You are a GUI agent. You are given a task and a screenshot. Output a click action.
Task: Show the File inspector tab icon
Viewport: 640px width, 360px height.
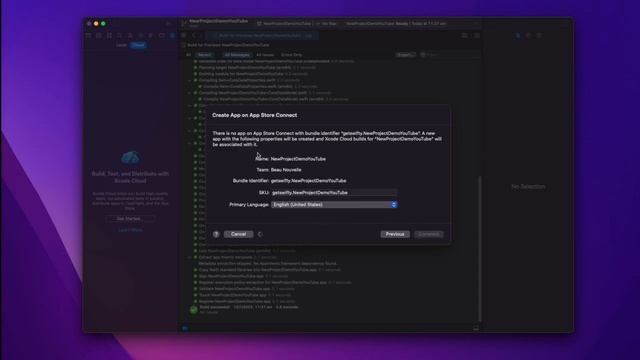tap(518, 36)
